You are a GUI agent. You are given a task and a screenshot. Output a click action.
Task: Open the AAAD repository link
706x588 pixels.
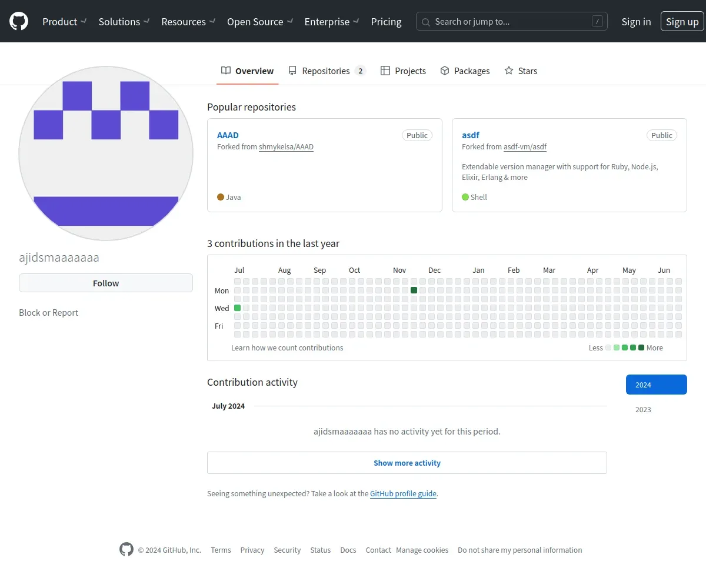pos(228,135)
